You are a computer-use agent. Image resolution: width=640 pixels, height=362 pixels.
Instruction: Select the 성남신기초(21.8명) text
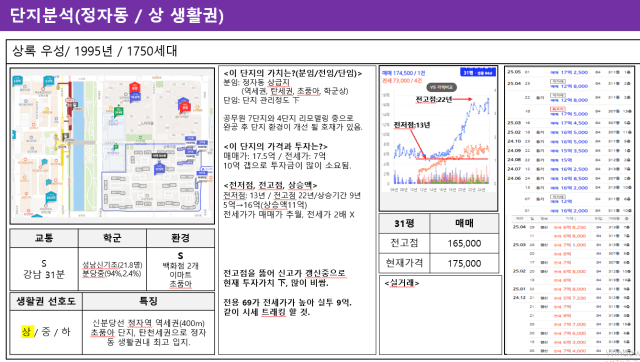point(112,265)
